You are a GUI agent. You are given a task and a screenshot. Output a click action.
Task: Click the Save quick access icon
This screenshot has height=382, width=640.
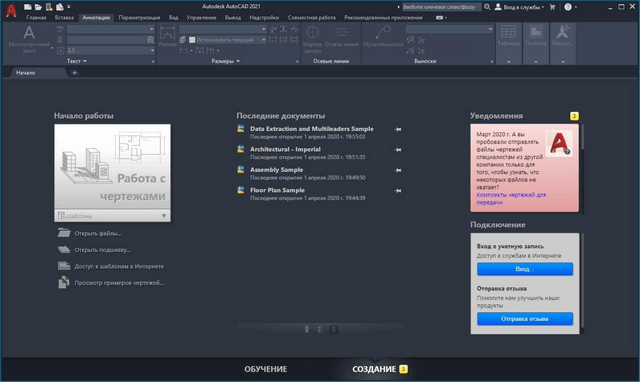coord(49,7)
